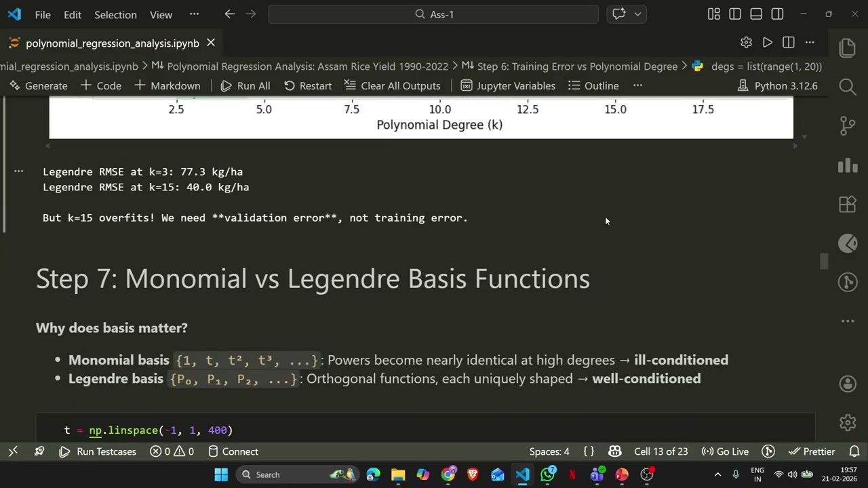The width and height of the screenshot is (868, 488).
Task: Open the Selection menu
Action: (115, 14)
